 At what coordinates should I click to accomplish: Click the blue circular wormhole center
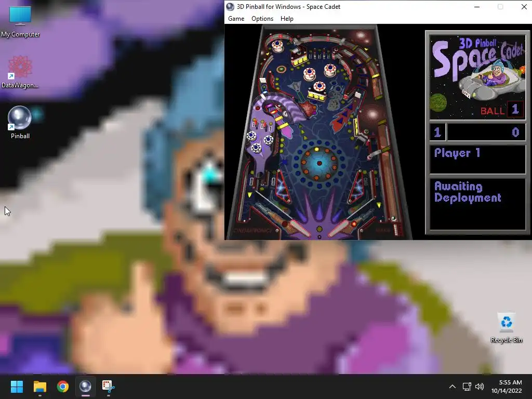pos(319,163)
